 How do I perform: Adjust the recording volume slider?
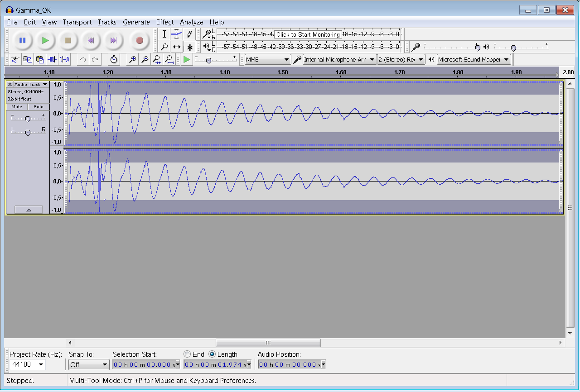pos(451,47)
